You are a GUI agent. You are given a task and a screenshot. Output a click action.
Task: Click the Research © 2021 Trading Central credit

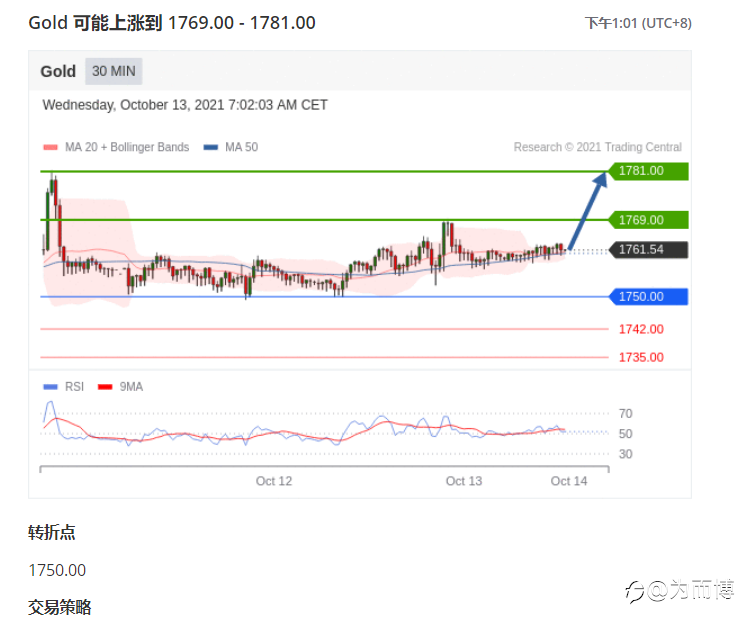click(x=598, y=147)
